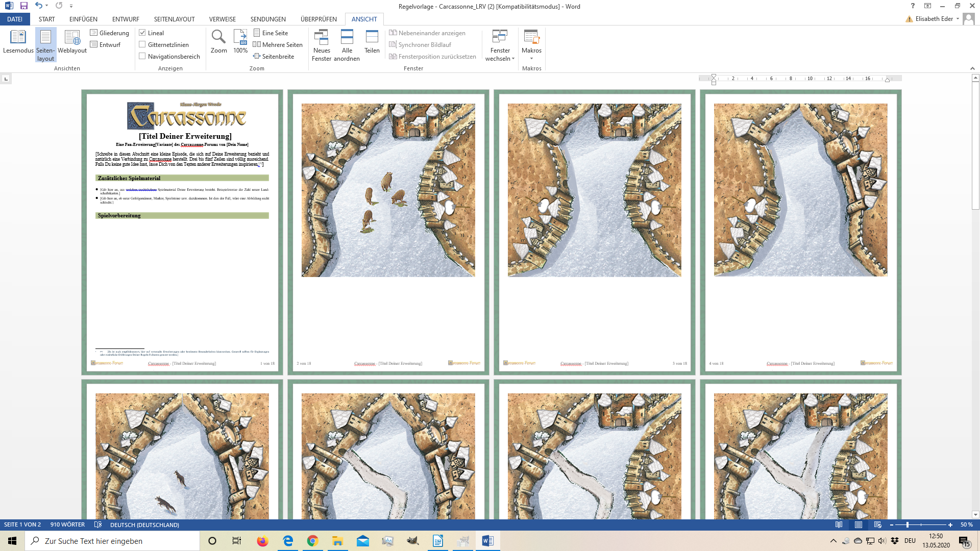
Task: Click the Seitenbreite zoom button
Action: (274, 56)
